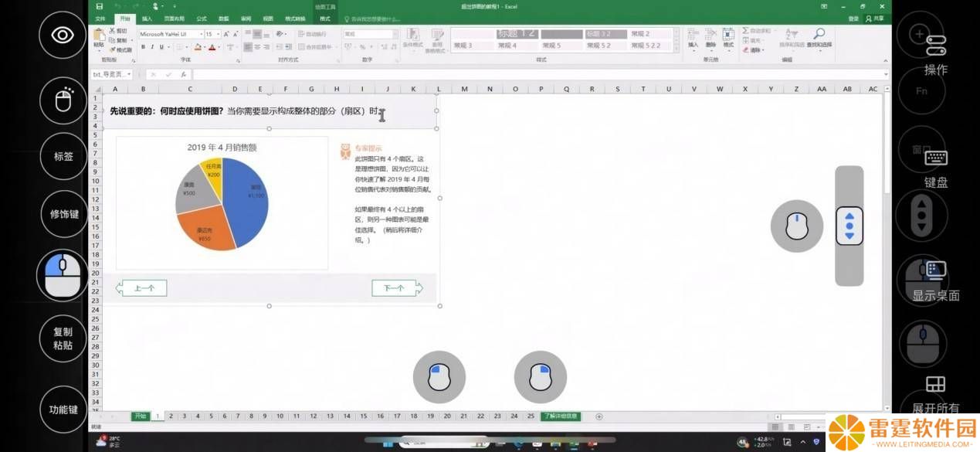The image size is (980, 452).
Task: Open the green 了解详细信息 sheet tab
Action: 561,416
